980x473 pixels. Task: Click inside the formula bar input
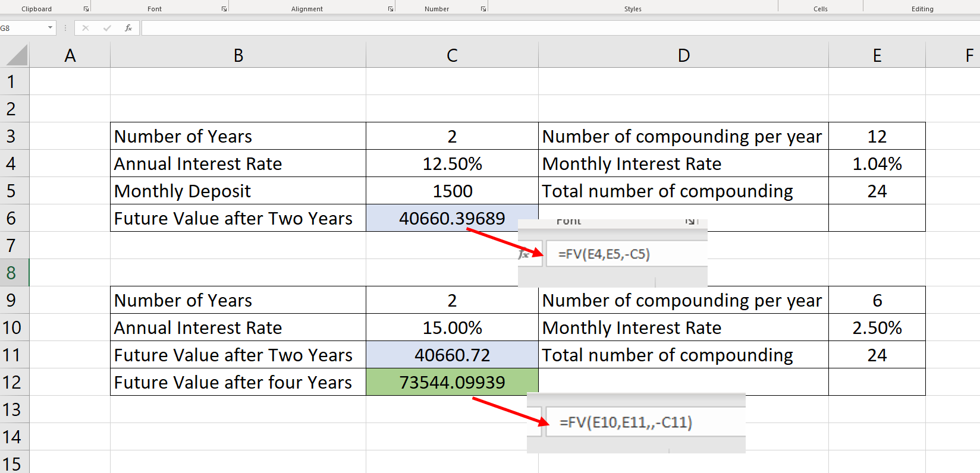point(535,28)
